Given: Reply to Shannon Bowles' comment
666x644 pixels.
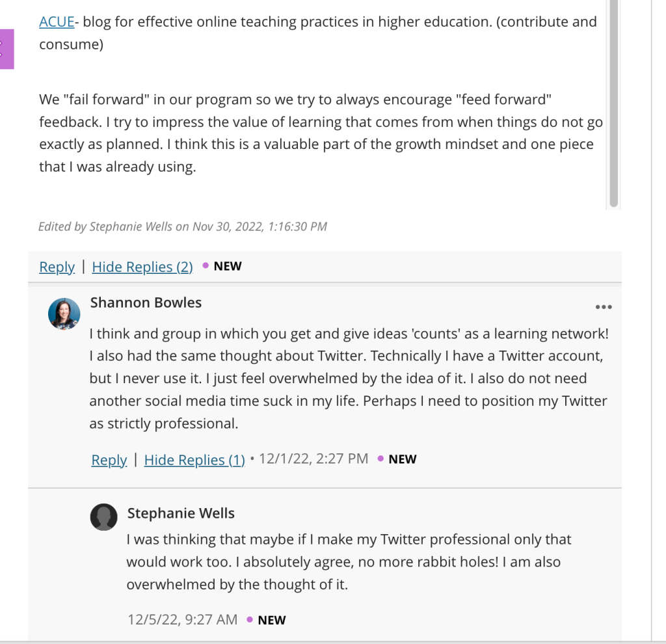Looking at the screenshot, I should [109, 460].
